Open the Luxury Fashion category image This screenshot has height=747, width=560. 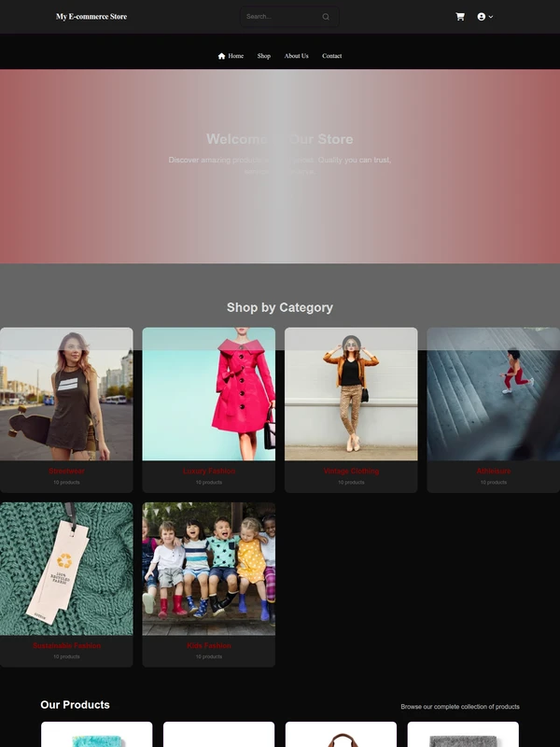pos(208,394)
